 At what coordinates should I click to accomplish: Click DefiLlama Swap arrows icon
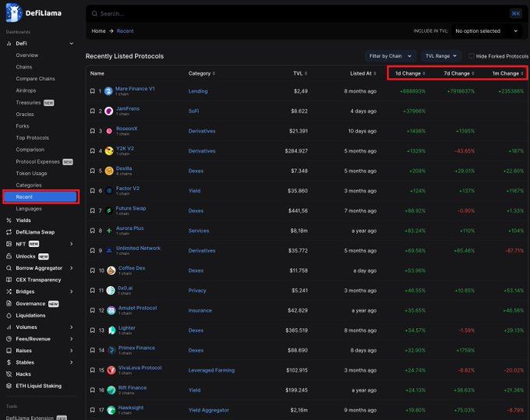coord(9,232)
